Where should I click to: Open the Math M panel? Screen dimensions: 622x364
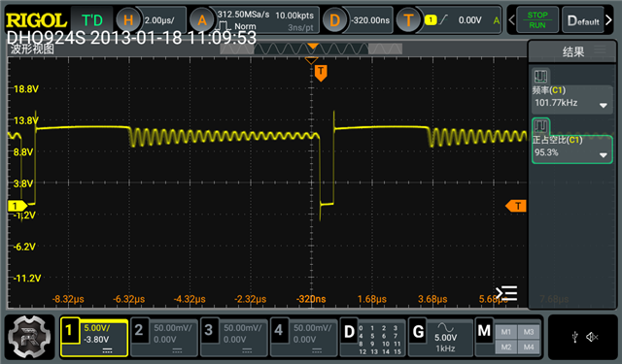point(508,338)
